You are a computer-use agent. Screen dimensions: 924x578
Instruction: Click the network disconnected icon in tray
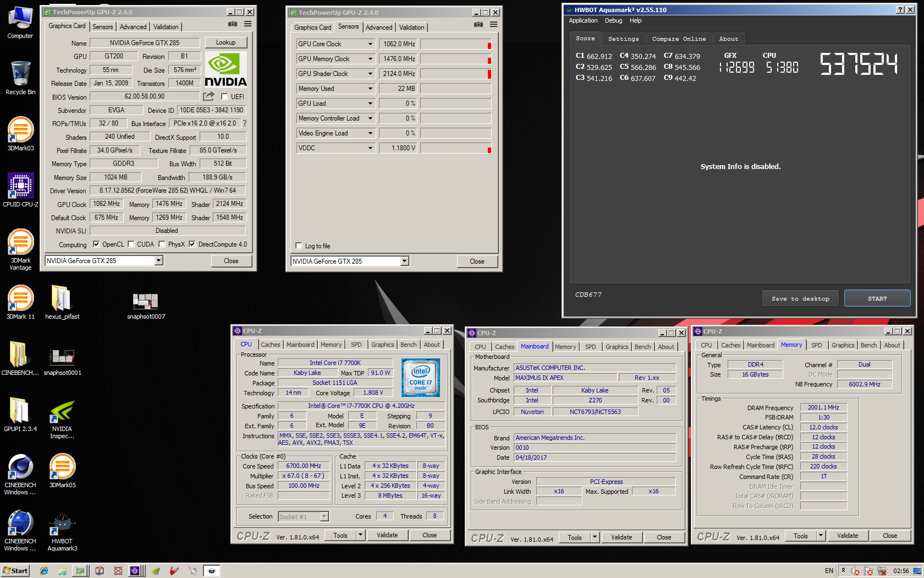(882, 571)
